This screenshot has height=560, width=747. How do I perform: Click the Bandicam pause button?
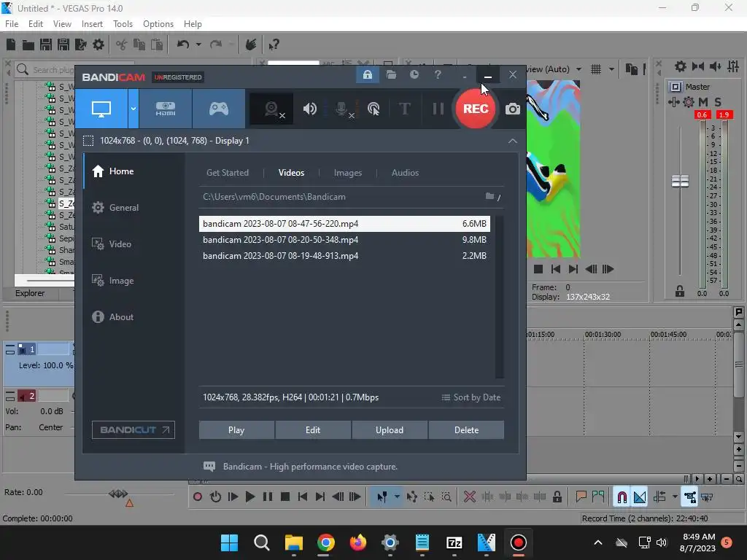point(438,109)
